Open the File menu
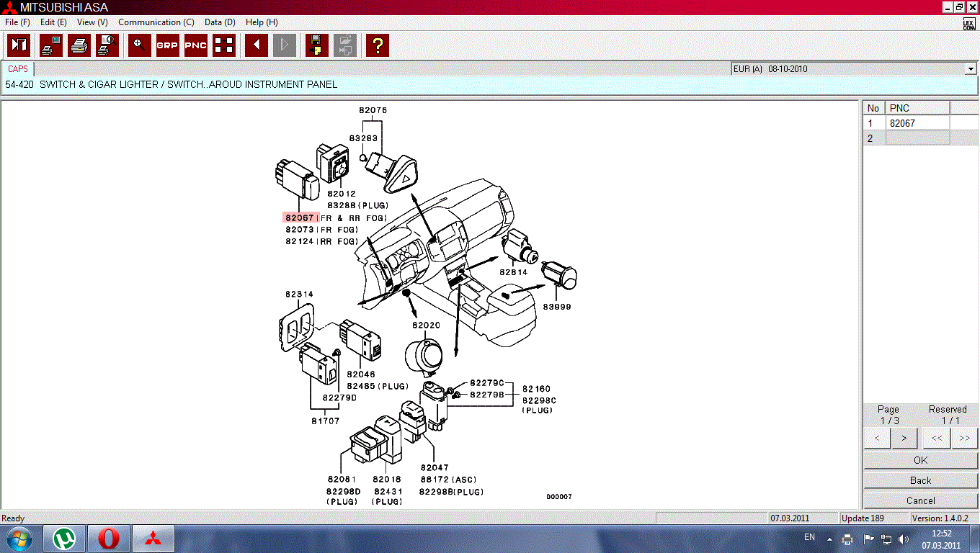 click(17, 22)
